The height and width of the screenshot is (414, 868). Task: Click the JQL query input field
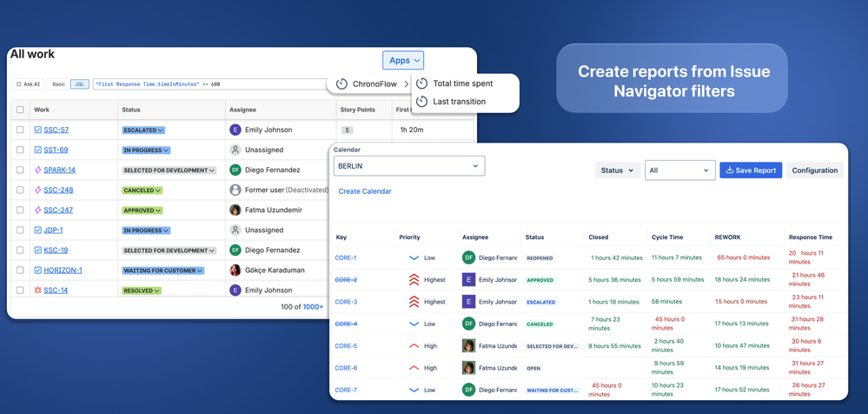tap(210, 84)
